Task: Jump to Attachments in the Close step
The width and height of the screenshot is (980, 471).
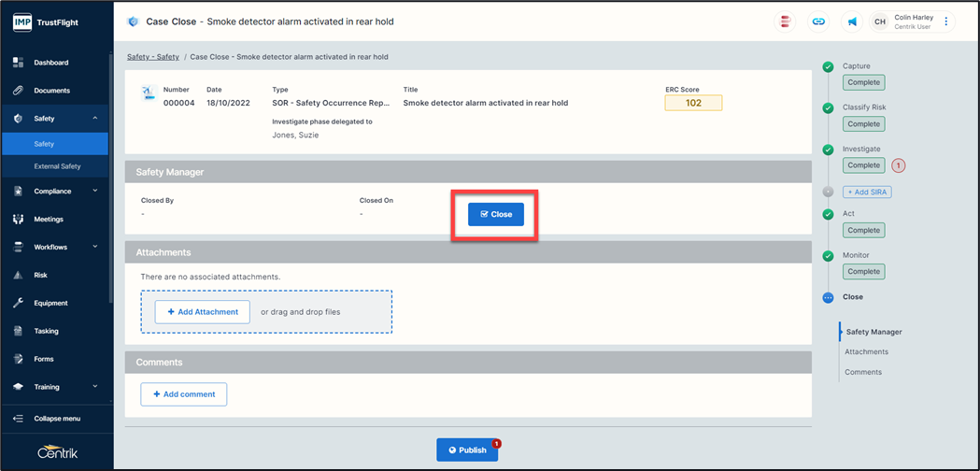Action: point(866,352)
